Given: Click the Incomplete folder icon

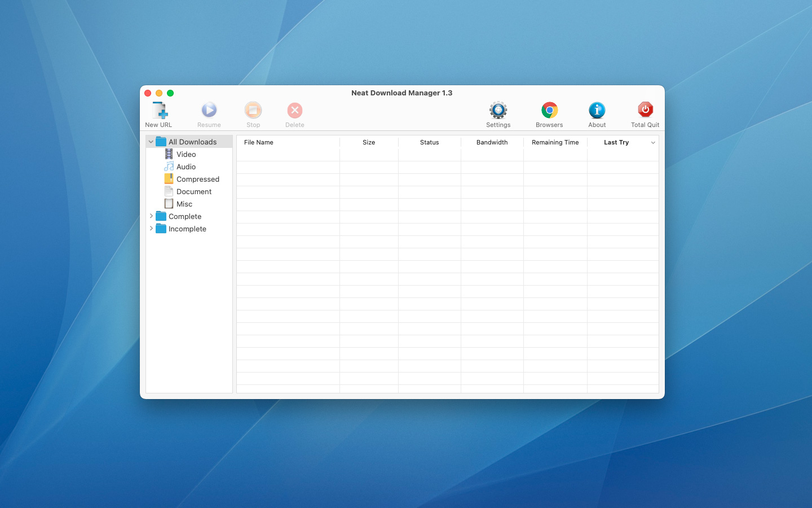Looking at the screenshot, I should tap(161, 229).
